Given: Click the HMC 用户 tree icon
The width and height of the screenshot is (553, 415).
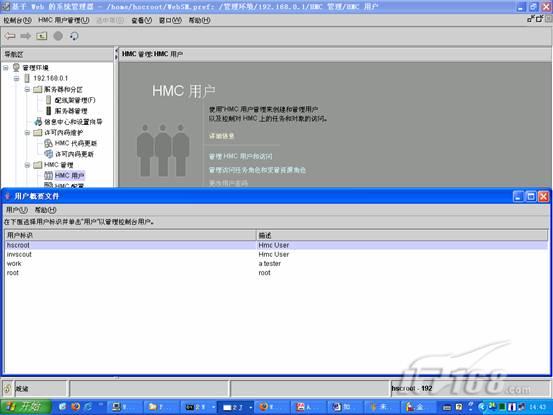Looking at the screenshot, I should point(48,175).
